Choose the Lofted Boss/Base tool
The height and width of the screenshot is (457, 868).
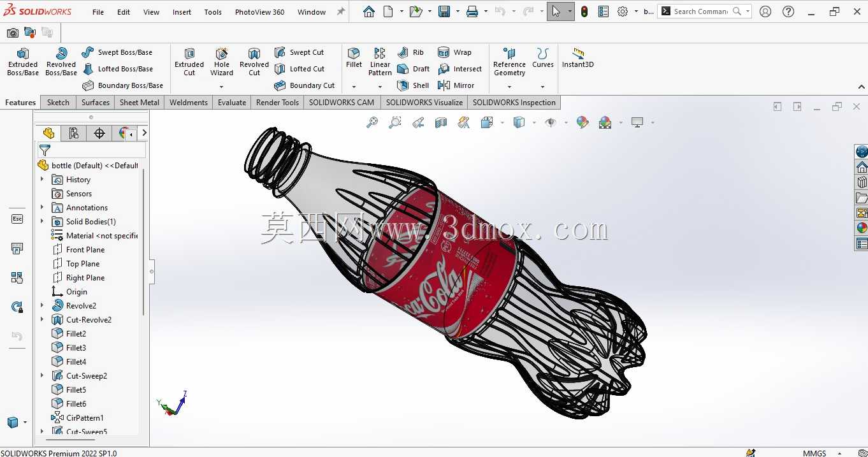coord(117,69)
